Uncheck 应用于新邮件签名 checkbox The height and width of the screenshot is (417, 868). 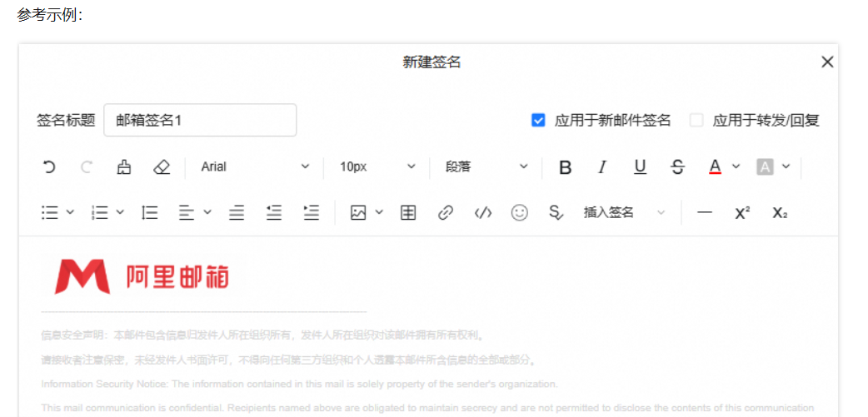click(538, 121)
